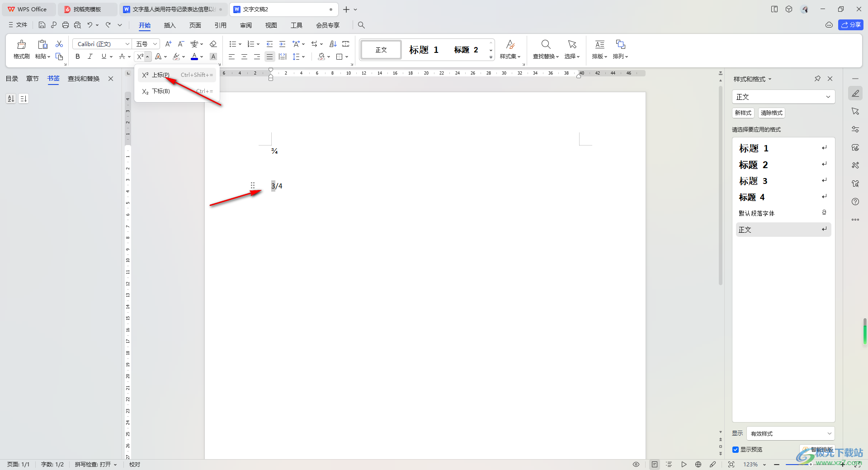
Task: Open the current style dropdown 正文 in pane
Action: tap(783, 97)
